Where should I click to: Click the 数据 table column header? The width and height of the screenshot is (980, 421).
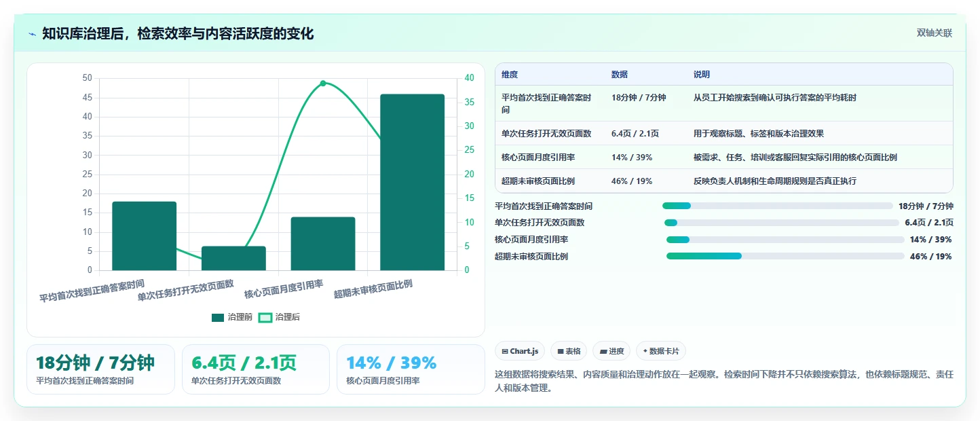[620, 75]
